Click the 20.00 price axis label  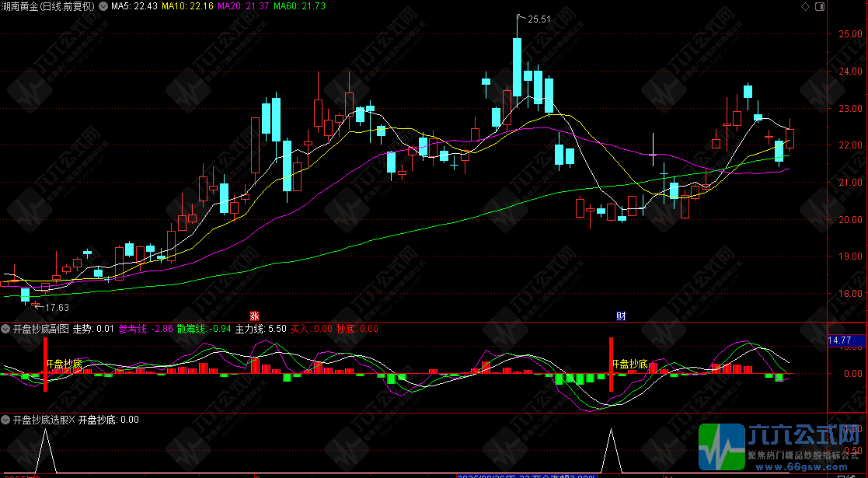tap(852, 220)
